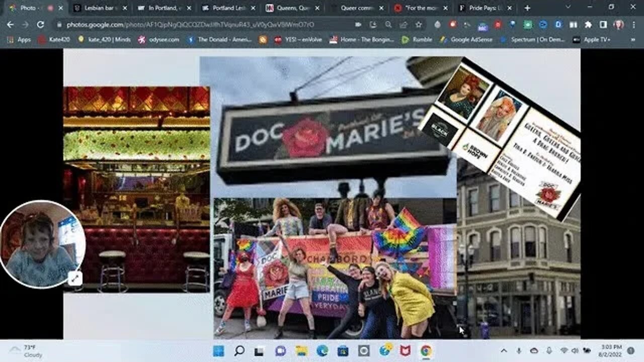
Task: Open the Wi-Fi network tray icon
Action: (563, 350)
